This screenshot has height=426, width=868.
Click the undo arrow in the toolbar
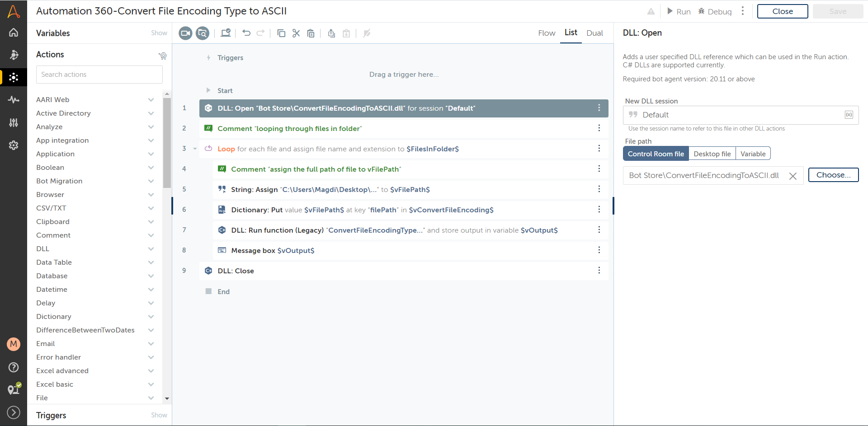[x=246, y=33]
